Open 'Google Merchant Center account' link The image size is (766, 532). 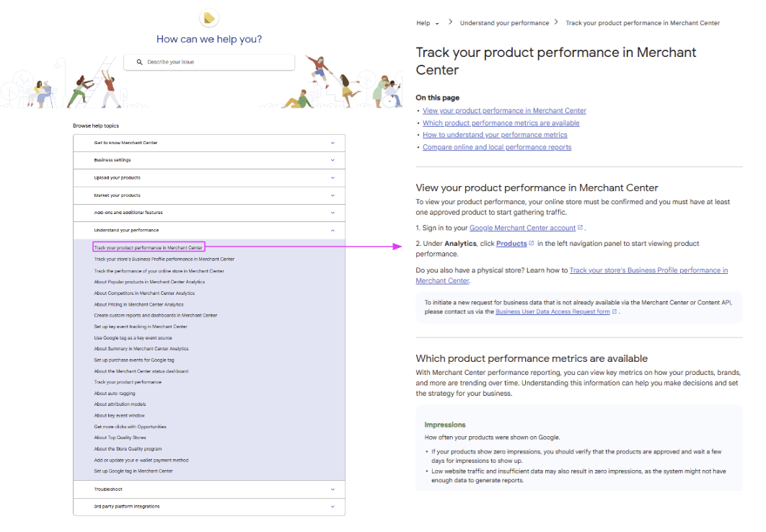(x=522, y=228)
